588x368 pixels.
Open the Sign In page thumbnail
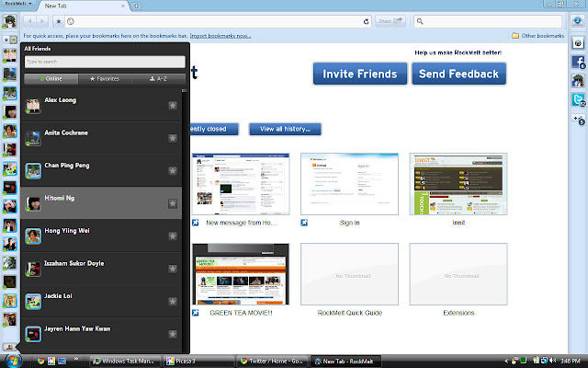pyautogui.click(x=349, y=184)
